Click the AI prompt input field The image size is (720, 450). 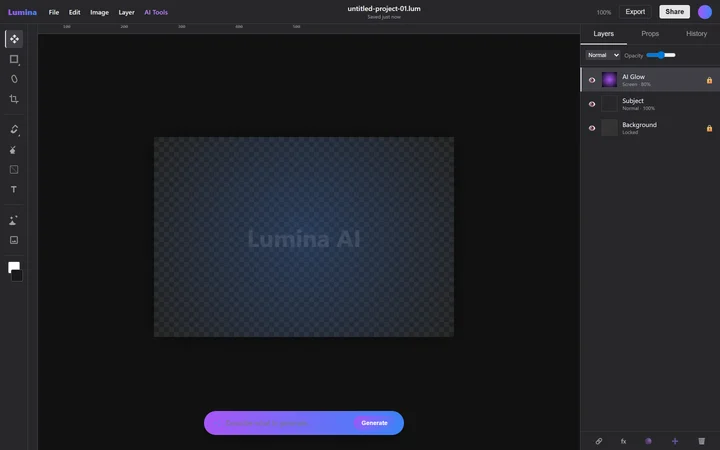click(287, 423)
